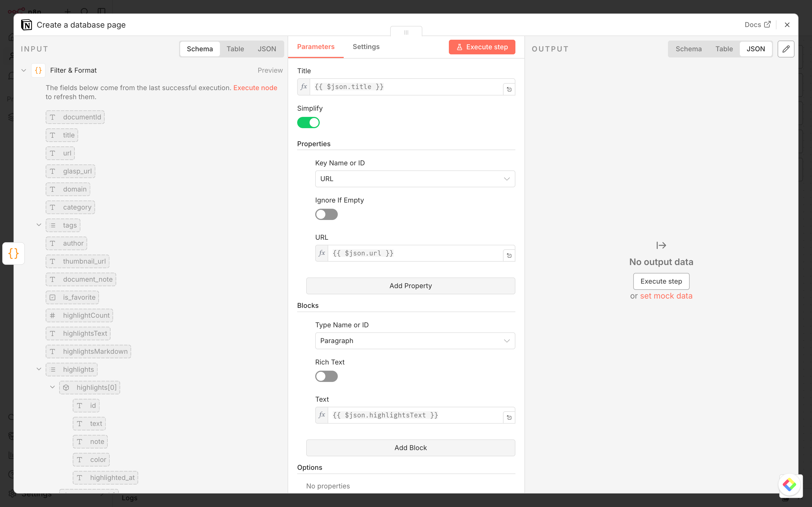812x507 pixels.
Task: Click the pencil edit output icon
Action: click(x=786, y=49)
